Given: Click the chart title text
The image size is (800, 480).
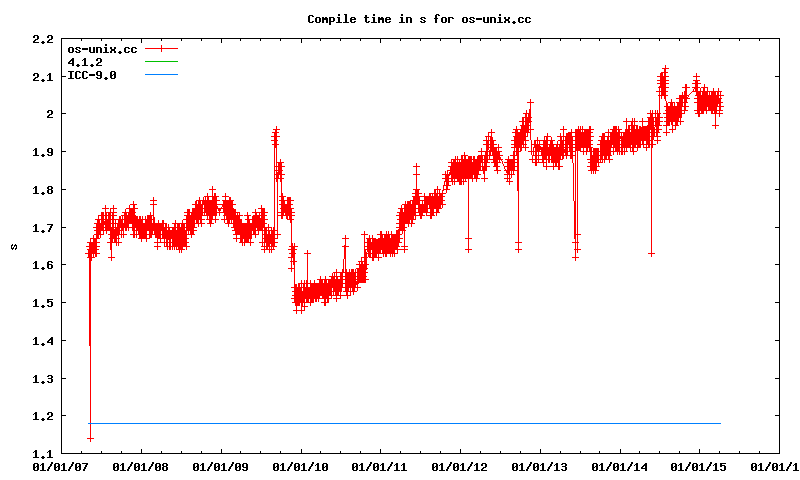Looking at the screenshot, I should (416, 19).
